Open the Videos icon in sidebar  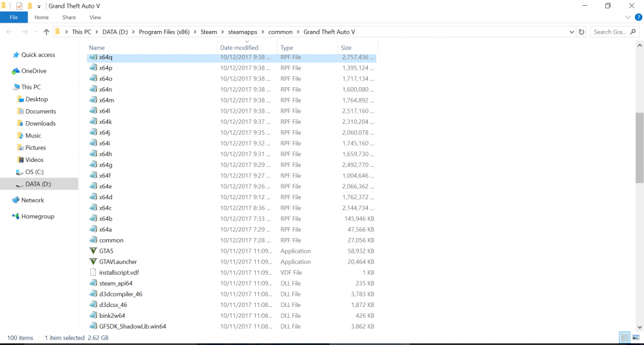[21, 159]
